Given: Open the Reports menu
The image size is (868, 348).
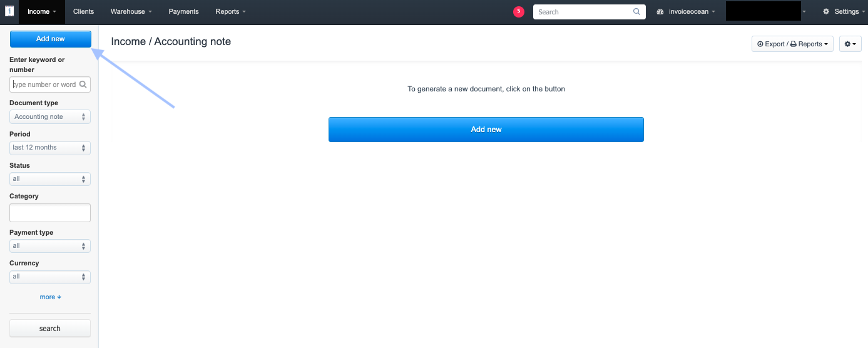Looking at the screenshot, I should [x=230, y=12].
